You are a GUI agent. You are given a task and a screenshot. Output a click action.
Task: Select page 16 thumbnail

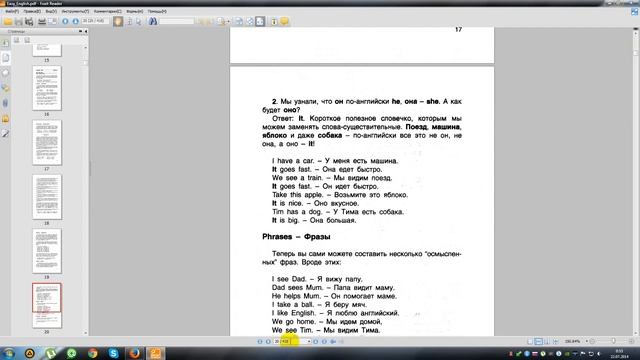47,88
